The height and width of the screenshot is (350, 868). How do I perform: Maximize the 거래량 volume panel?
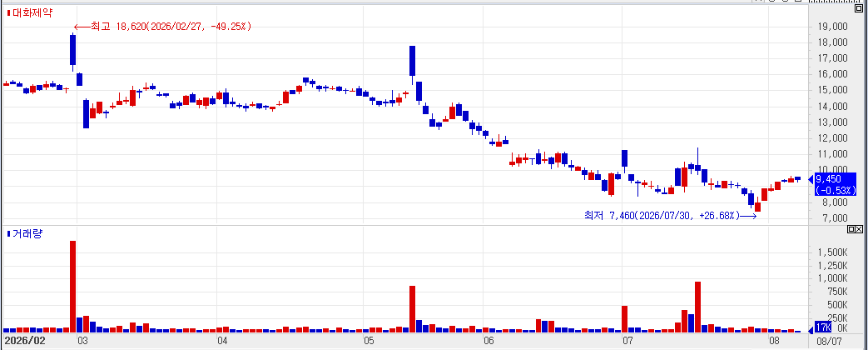[851, 229]
